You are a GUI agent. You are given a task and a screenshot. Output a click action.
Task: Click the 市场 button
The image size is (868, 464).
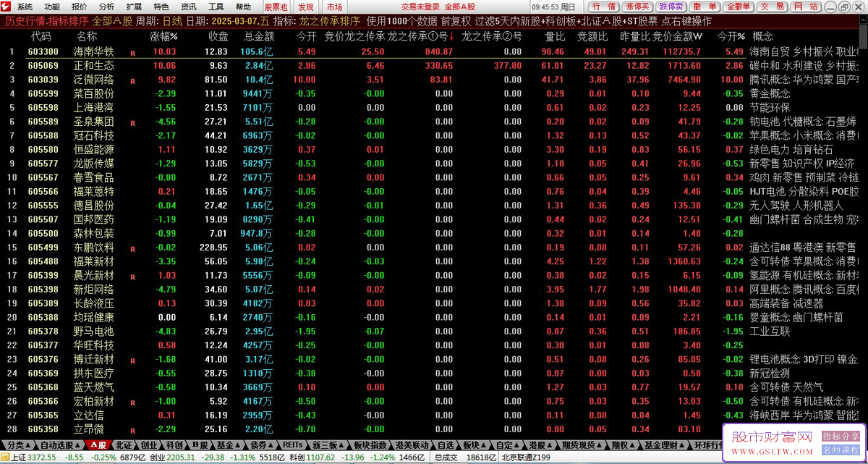(334, 7)
